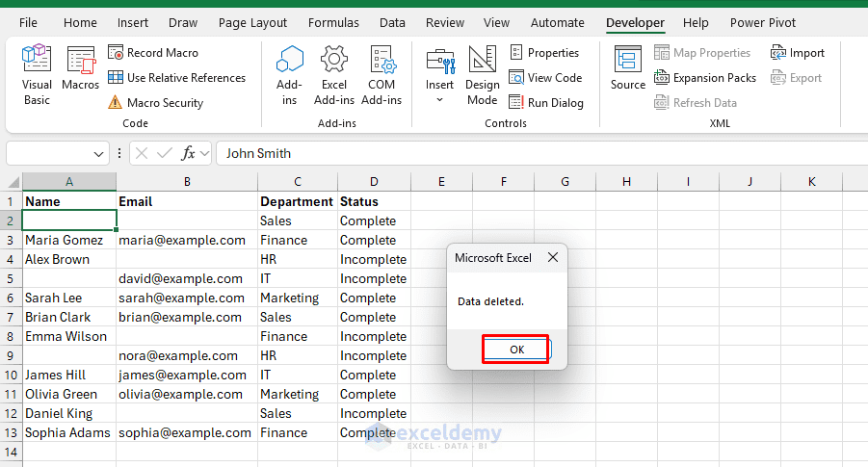Image resolution: width=868 pixels, height=467 pixels.
Task: Select the Name header cell
Action: tap(69, 201)
